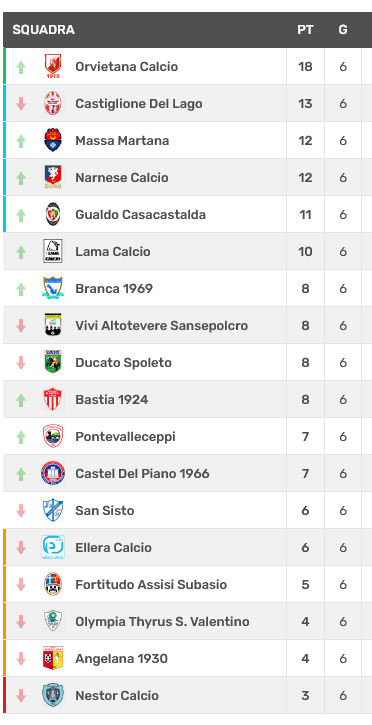The height and width of the screenshot is (725, 372).
Task: Open the Lama Calcio logo
Action: (53, 251)
